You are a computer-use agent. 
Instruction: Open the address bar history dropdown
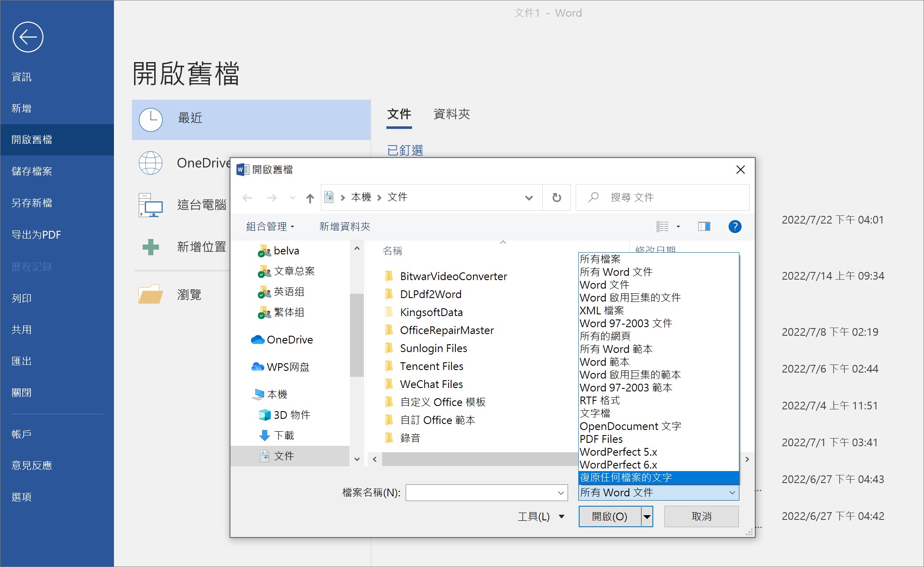pyautogui.click(x=529, y=198)
